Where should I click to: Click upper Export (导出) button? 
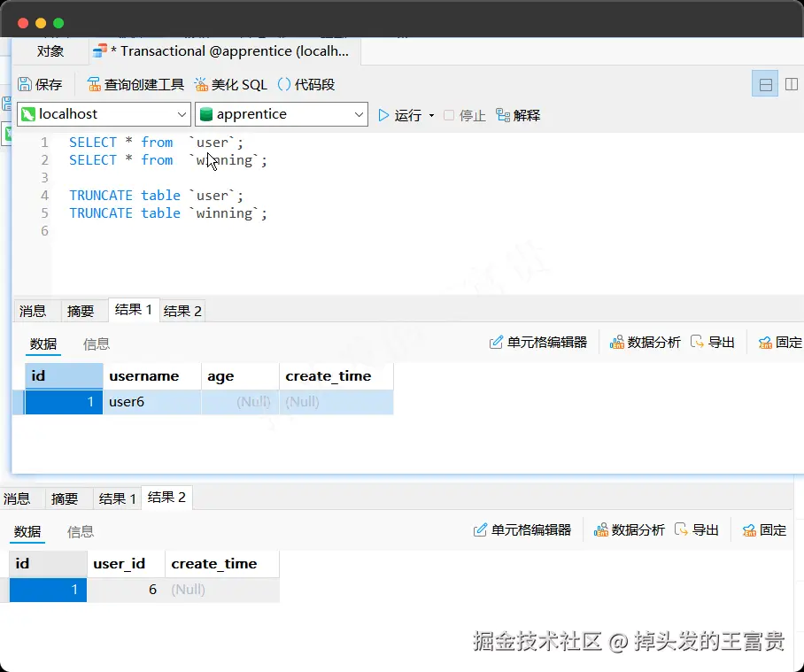pyautogui.click(x=713, y=342)
